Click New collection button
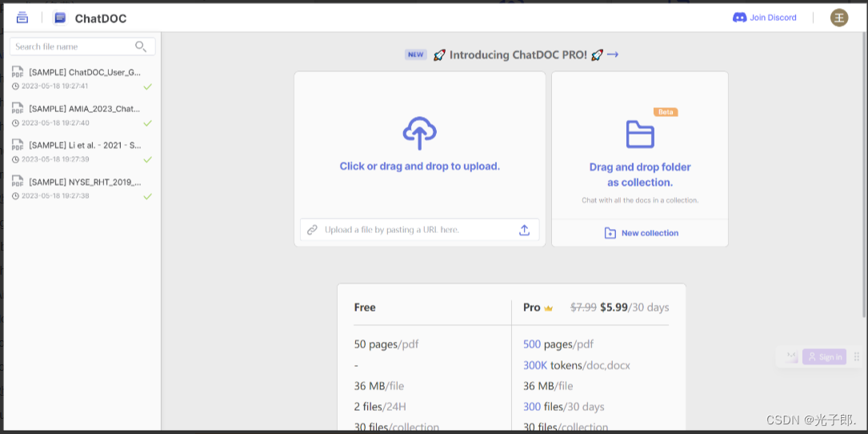Image resolution: width=868 pixels, height=434 pixels. tap(641, 233)
